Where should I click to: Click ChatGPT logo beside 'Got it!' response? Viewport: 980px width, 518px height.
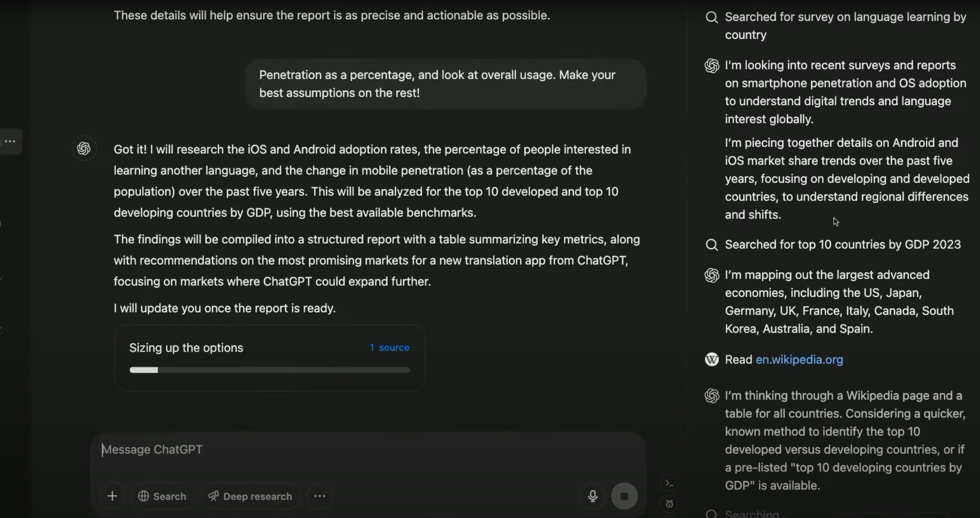pos(84,149)
